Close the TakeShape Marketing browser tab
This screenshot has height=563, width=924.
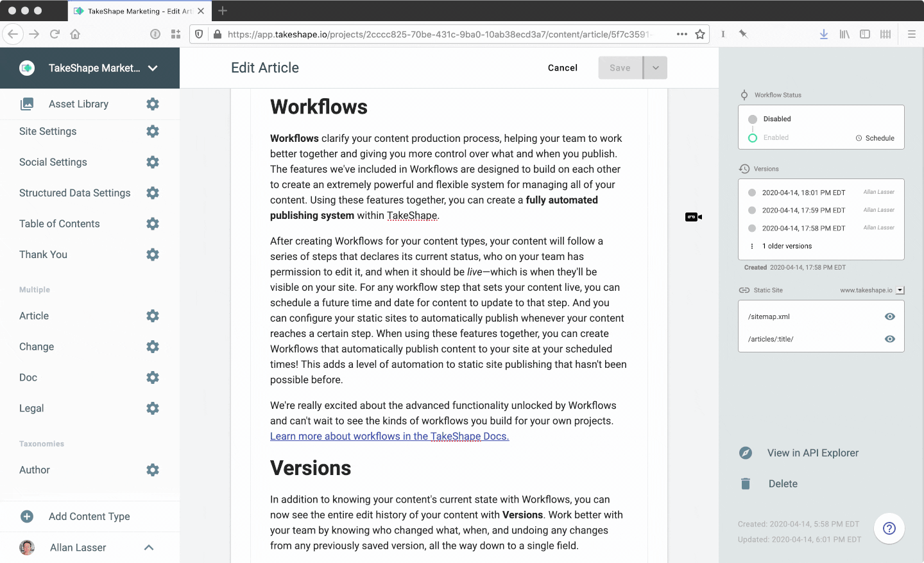tap(201, 11)
